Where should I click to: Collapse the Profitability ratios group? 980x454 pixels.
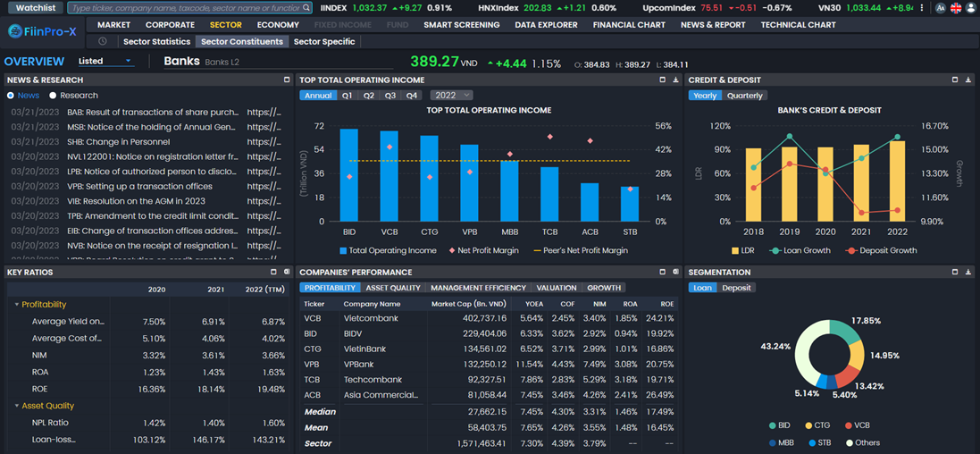(17, 305)
